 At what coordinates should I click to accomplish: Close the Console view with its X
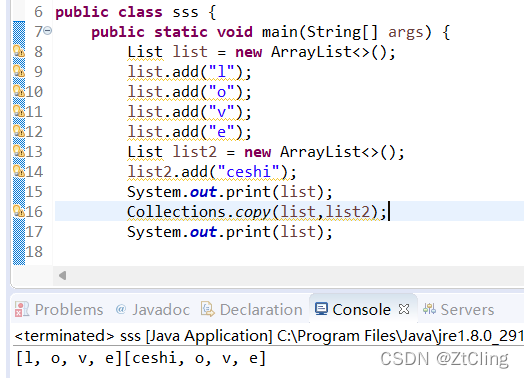click(x=404, y=309)
